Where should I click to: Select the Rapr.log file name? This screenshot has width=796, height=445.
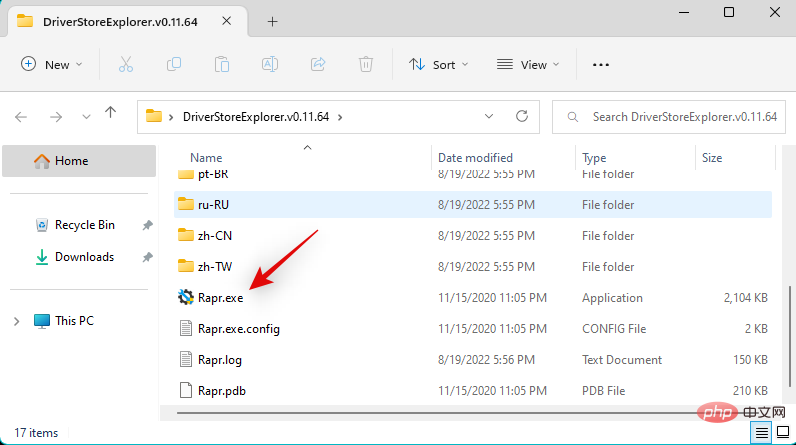point(219,360)
